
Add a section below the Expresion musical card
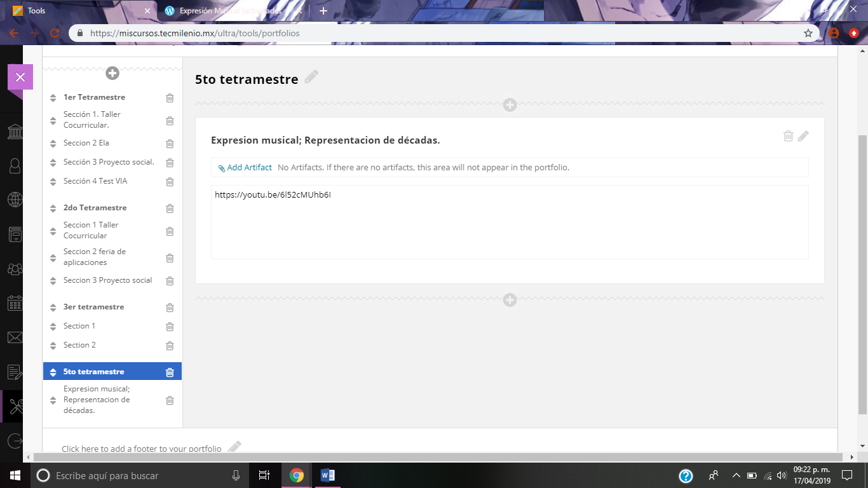point(510,300)
